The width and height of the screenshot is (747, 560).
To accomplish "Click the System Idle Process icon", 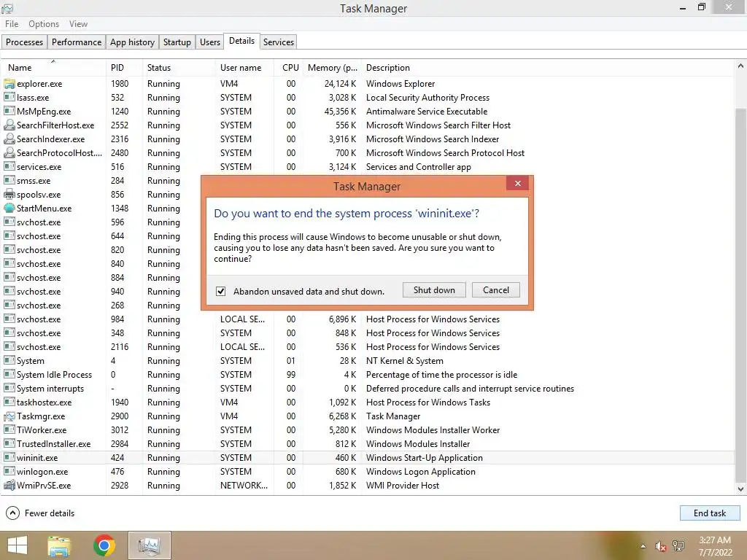I will (x=9, y=374).
